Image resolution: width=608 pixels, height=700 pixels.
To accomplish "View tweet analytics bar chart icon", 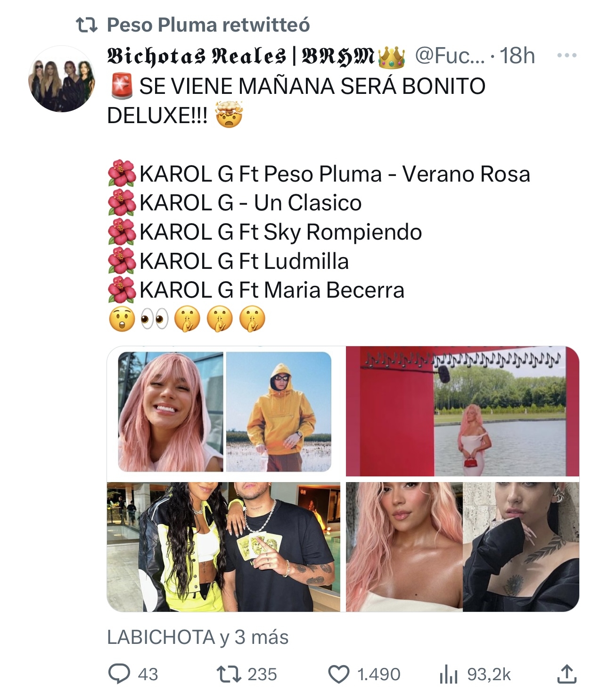I will [448, 674].
